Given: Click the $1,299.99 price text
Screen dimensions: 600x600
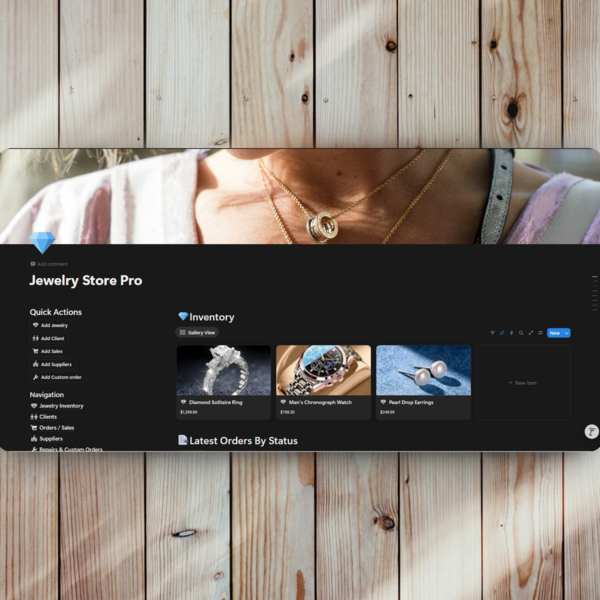Looking at the screenshot, I should tap(189, 412).
